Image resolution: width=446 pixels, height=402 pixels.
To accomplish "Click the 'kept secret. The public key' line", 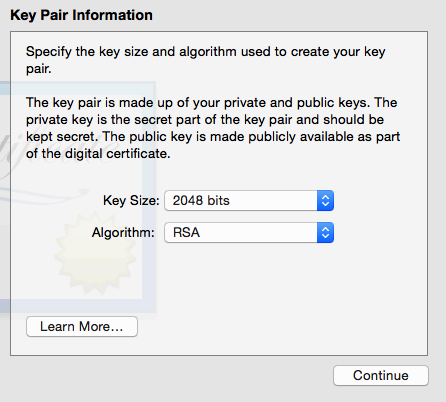I will (213, 137).
